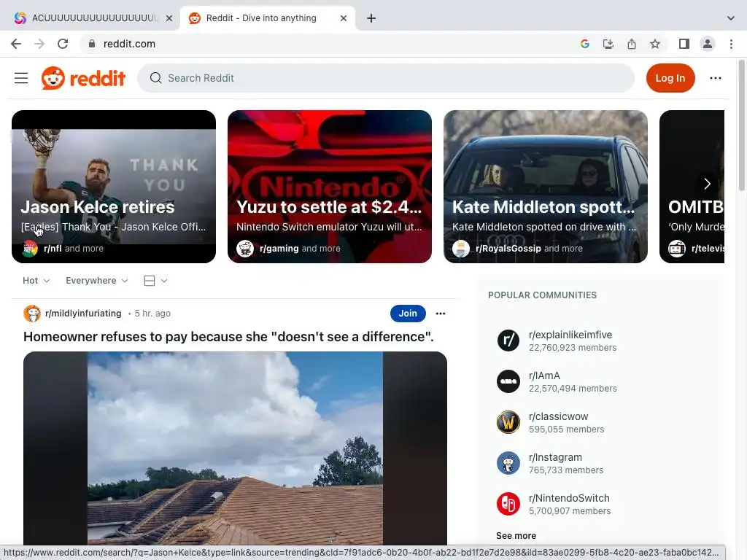
Task: Advance the trending carousel to next
Action: [708, 184]
